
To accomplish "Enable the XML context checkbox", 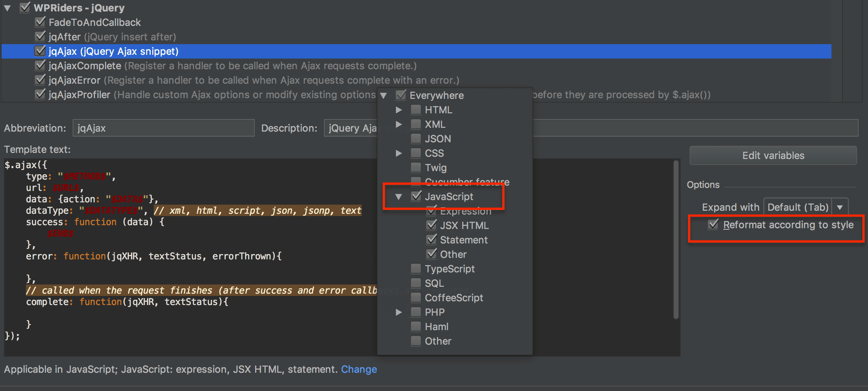I will (416, 124).
